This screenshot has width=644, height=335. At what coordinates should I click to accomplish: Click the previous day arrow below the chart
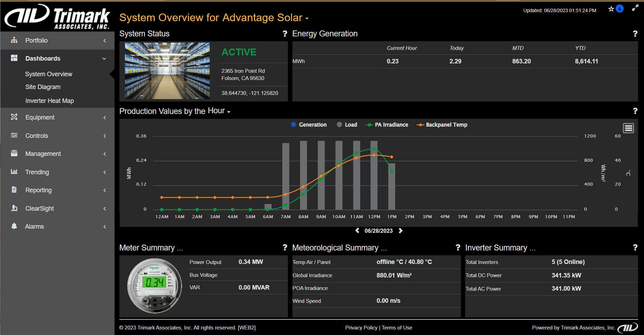(357, 230)
